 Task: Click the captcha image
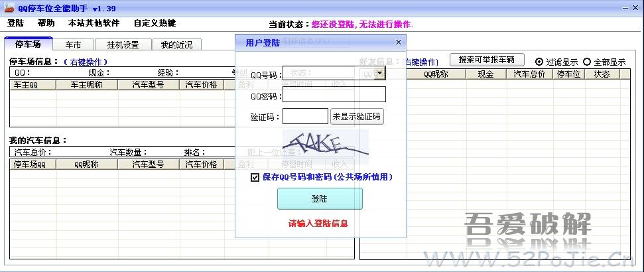pyautogui.click(x=325, y=147)
